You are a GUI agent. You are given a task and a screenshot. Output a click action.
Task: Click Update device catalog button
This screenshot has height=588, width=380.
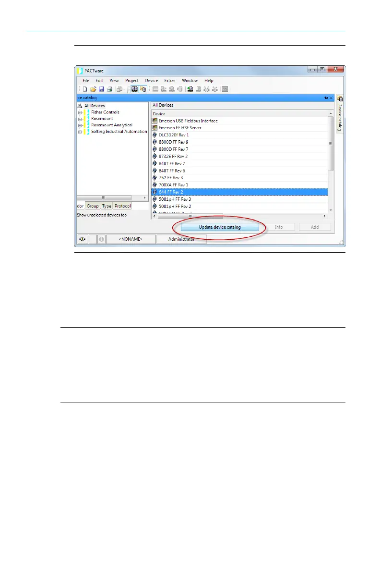click(220, 227)
